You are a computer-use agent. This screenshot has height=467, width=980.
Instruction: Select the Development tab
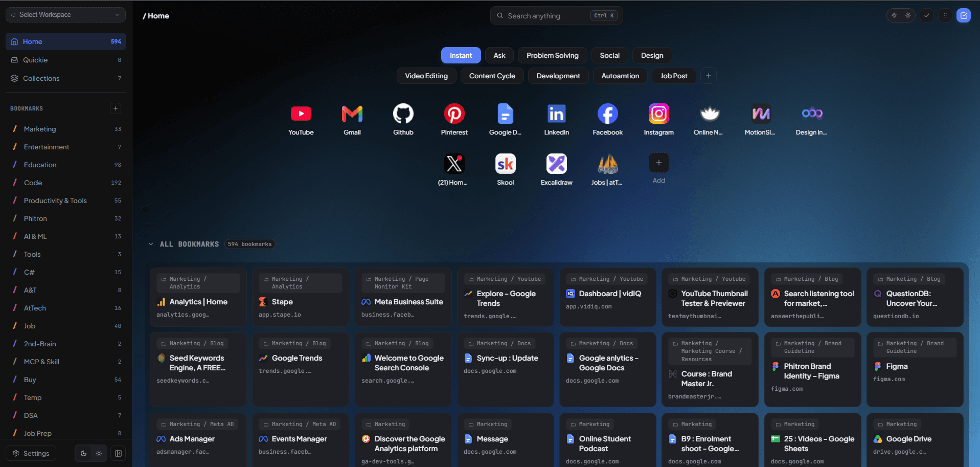point(558,76)
